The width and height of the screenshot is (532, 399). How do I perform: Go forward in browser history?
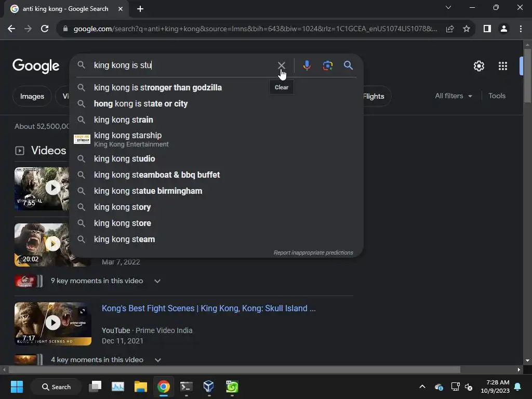tap(28, 29)
